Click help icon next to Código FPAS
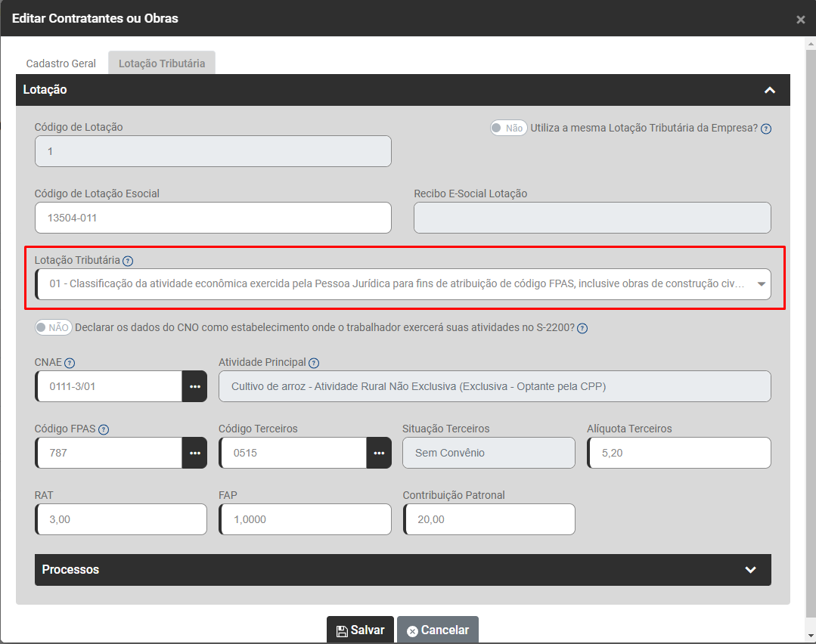The image size is (816, 644). [104, 429]
